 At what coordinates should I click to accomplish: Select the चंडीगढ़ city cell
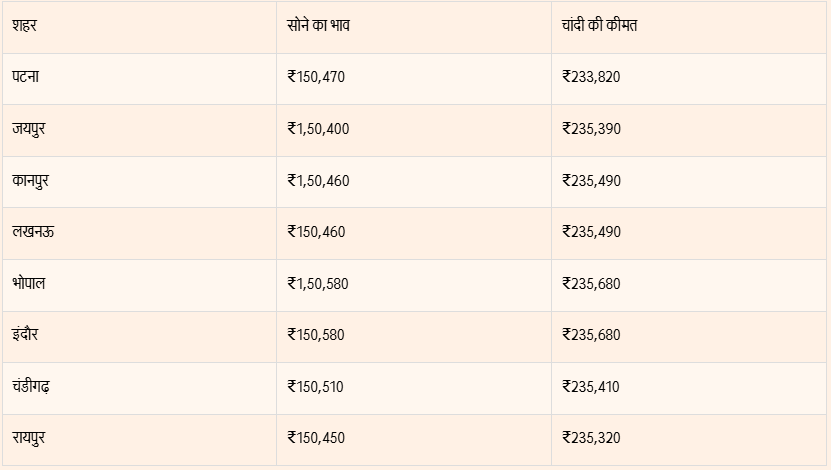[31, 387]
